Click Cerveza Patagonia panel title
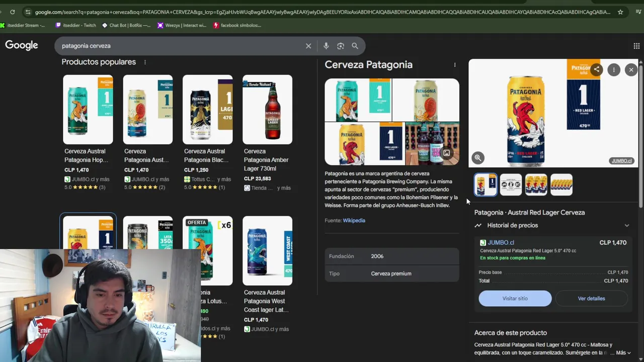This screenshot has height=362, width=644. point(368,65)
